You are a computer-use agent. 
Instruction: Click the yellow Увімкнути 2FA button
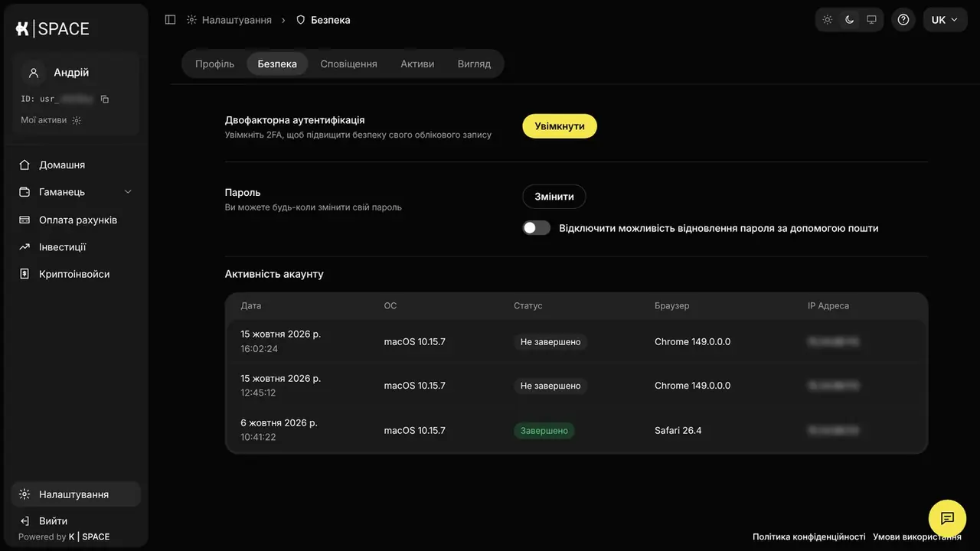click(x=560, y=126)
